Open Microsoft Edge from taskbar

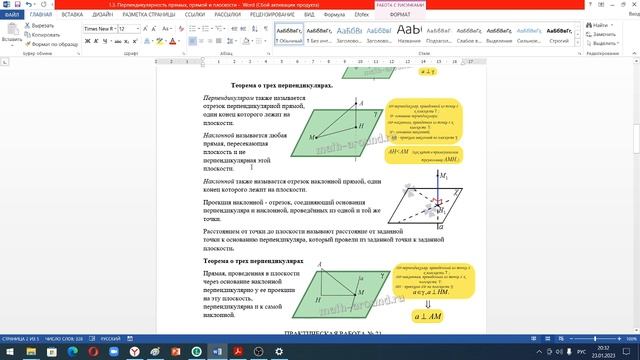pos(73,351)
